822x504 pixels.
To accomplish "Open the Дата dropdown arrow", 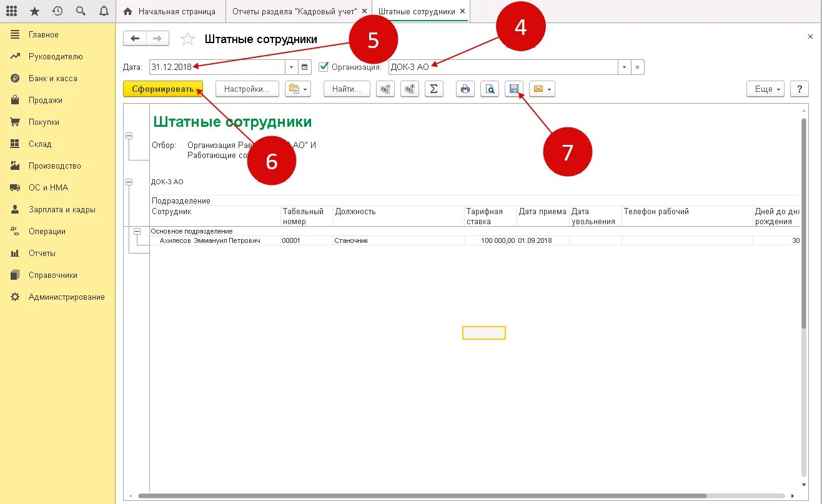I will point(292,67).
